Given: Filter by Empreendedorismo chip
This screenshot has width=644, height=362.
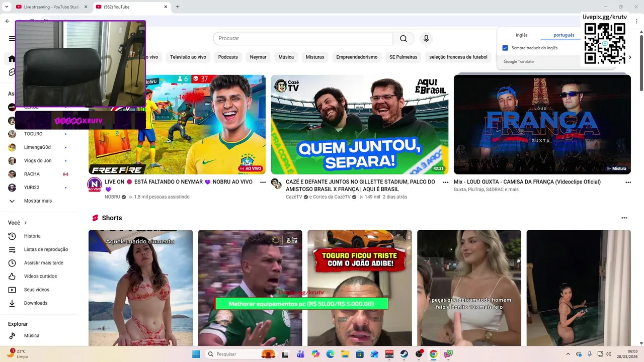Looking at the screenshot, I should [x=357, y=57].
